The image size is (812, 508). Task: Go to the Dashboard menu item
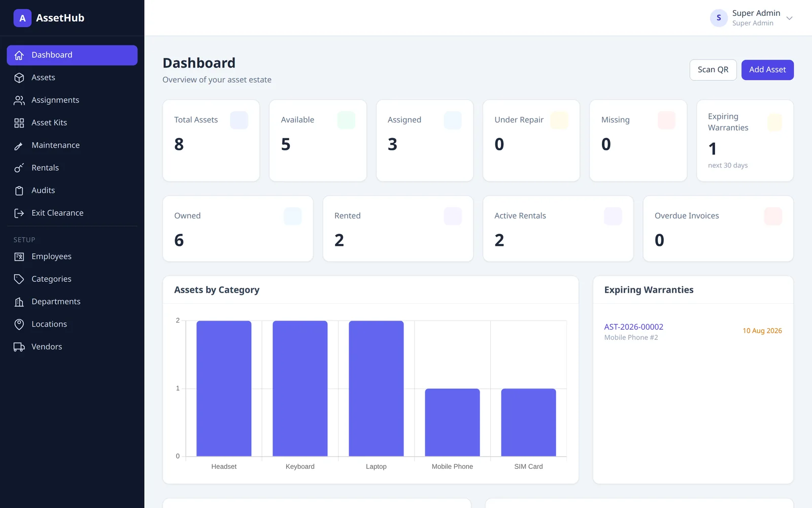tap(72, 55)
